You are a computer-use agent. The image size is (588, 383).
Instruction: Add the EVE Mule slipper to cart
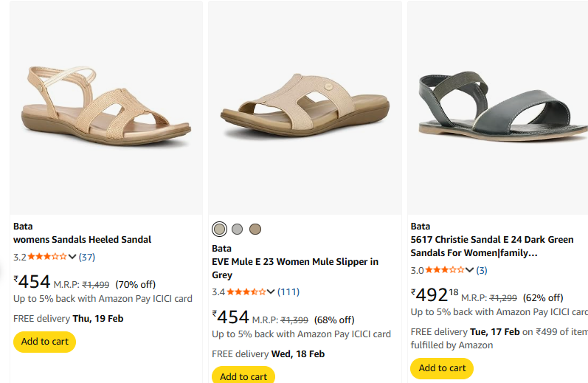[x=243, y=376]
